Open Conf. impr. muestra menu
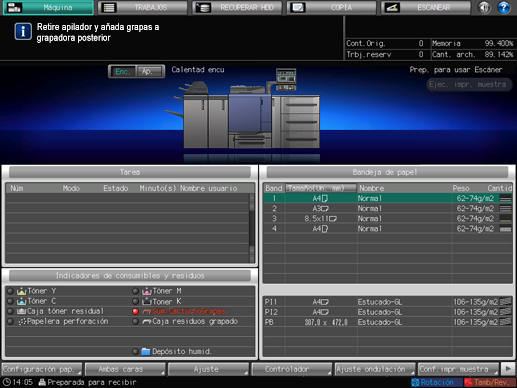This screenshot has height=388, width=517. pyautogui.click(x=458, y=369)
